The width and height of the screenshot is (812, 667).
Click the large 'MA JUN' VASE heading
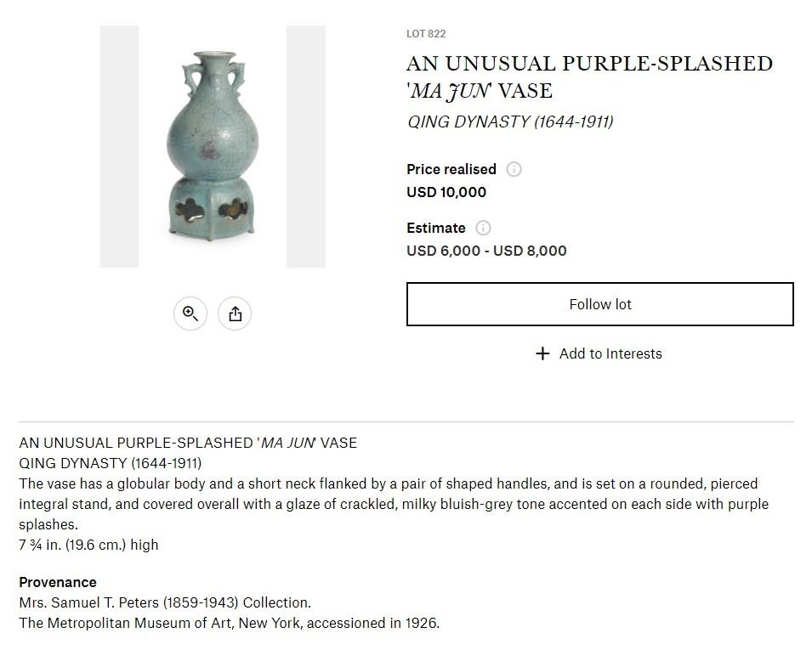[589, 77]
